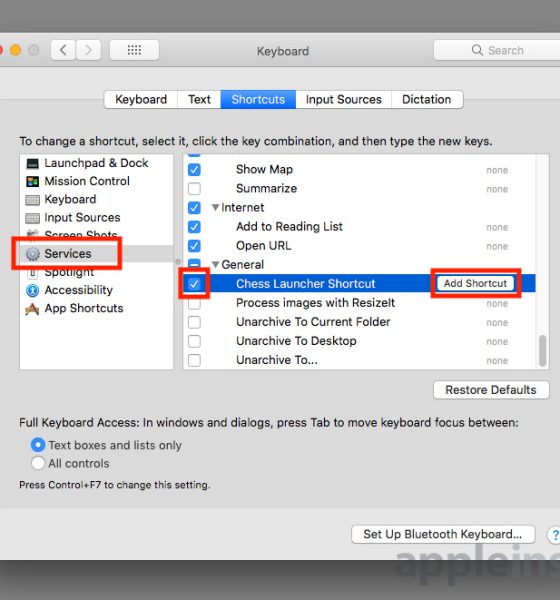Select the All controls radio button

38,463
